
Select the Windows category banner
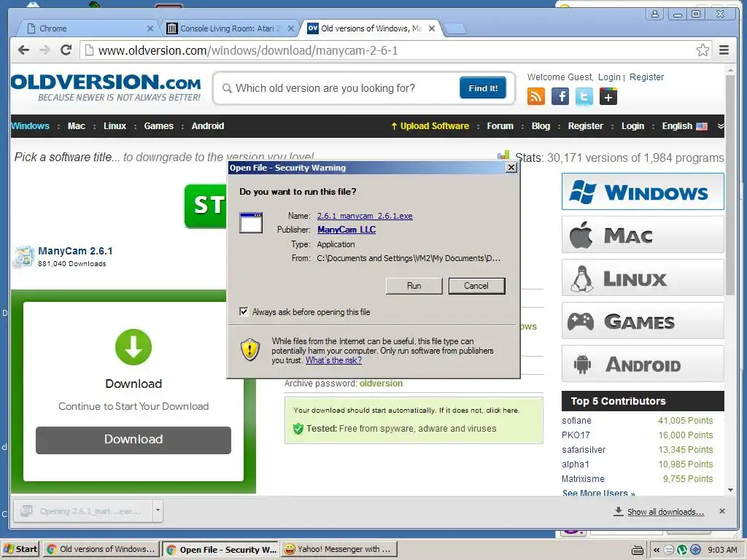[x=643, y=192]
